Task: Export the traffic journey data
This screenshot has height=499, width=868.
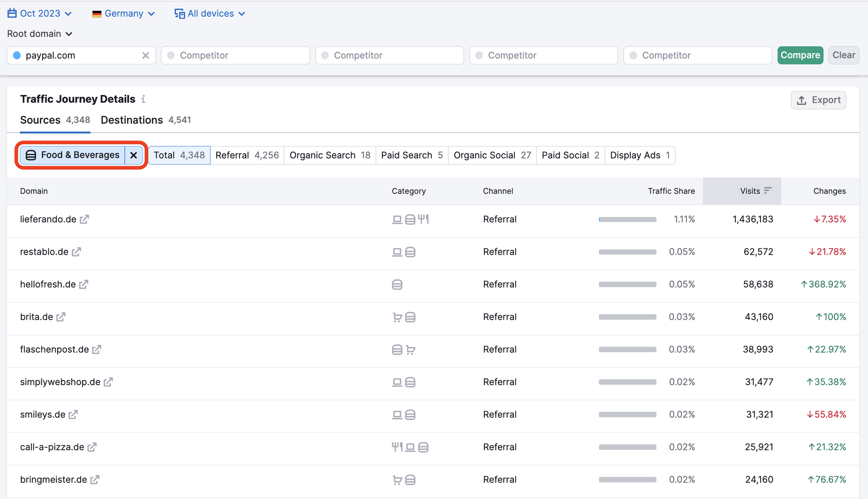Action: 819,100
